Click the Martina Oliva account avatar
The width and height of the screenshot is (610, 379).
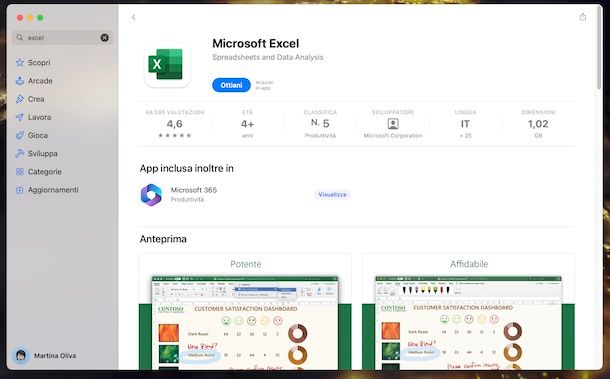(x=21, y=355)
